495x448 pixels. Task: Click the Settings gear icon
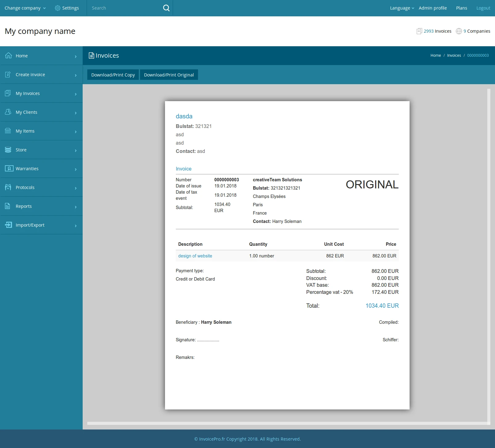[x=58, y=8]
